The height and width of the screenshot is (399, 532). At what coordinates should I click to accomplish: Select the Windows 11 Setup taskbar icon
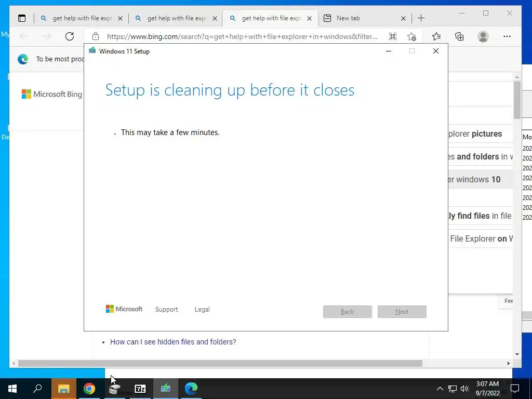pos(166,389)
